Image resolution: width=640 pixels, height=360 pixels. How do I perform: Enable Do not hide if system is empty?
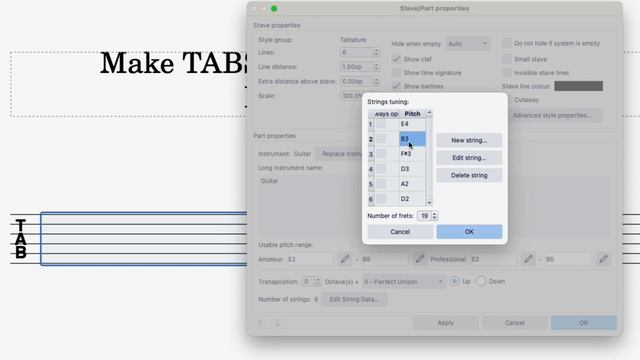point(507,43)
